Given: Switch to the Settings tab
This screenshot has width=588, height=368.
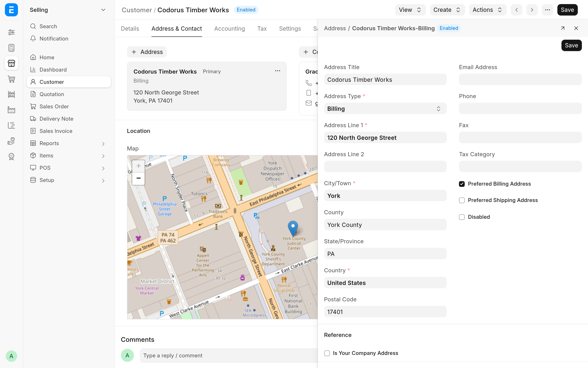Looking at the screenshot, I should [290, 29].
